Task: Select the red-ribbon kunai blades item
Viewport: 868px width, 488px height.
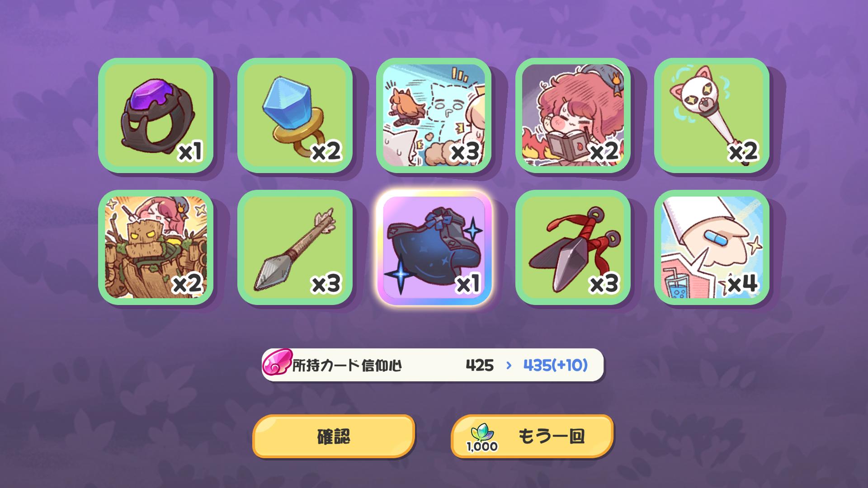Action: 573,247
